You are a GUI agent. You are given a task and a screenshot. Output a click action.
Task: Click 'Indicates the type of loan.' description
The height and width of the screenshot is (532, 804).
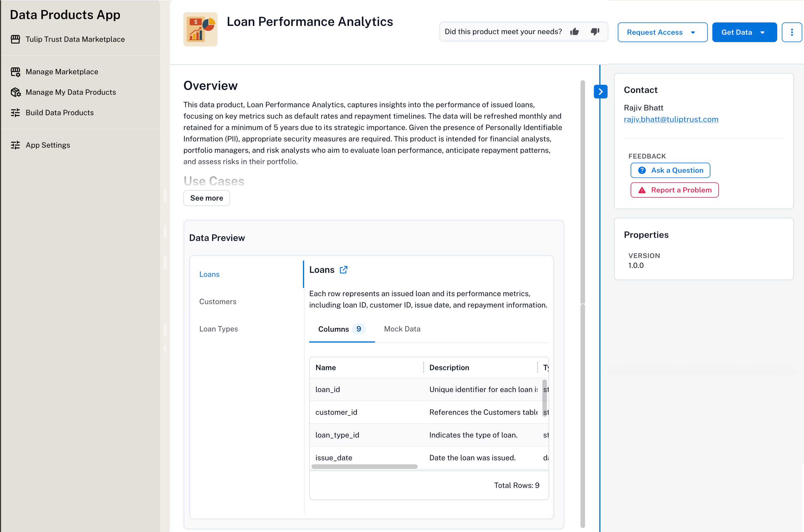coord(473,435)
